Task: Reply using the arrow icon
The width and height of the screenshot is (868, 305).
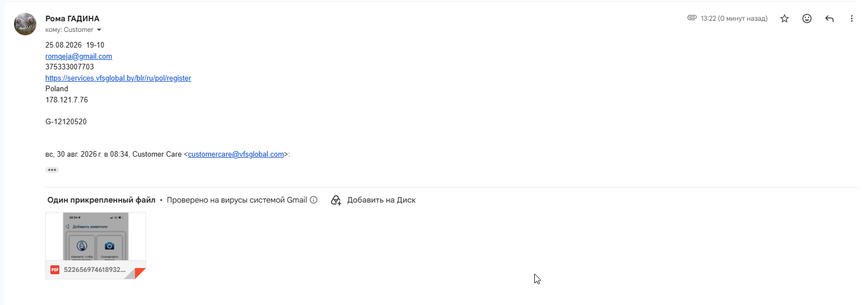Action: pyautogui.click(x=829, y=18)
